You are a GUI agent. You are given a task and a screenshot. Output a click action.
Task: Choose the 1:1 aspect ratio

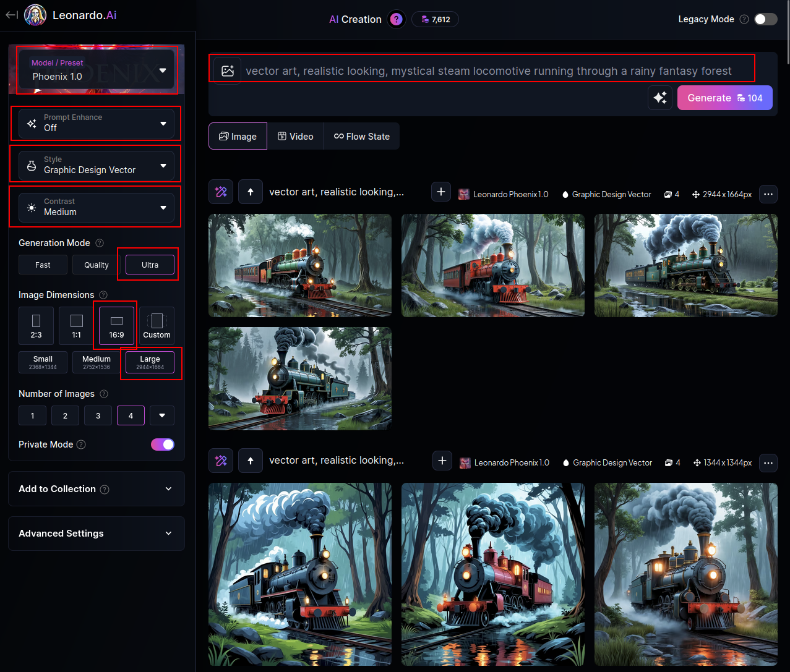(76, 326)
